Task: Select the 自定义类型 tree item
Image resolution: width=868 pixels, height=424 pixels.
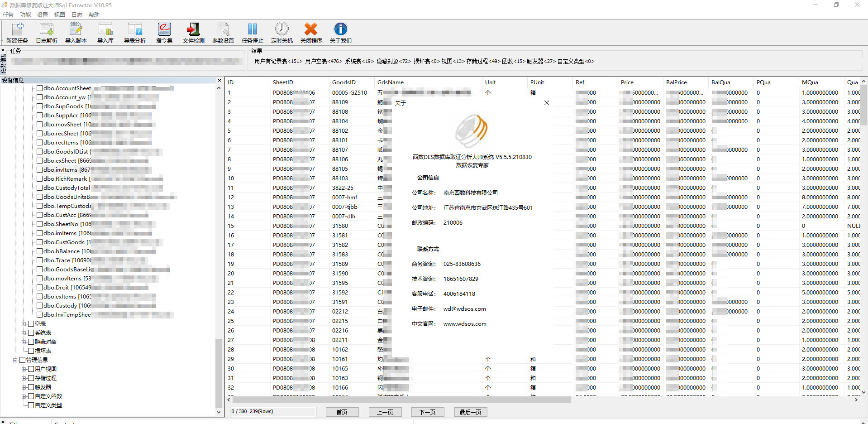Action: pyautogui.click(x=48, y=405)
